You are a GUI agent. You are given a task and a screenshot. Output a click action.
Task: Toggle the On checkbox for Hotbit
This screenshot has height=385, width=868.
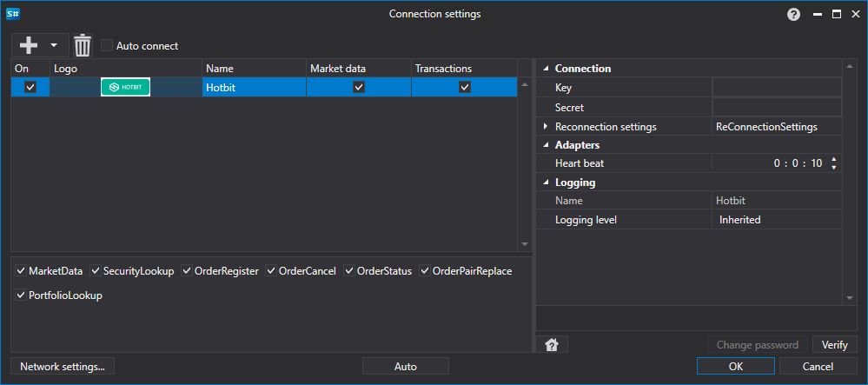tap(30, 87)
